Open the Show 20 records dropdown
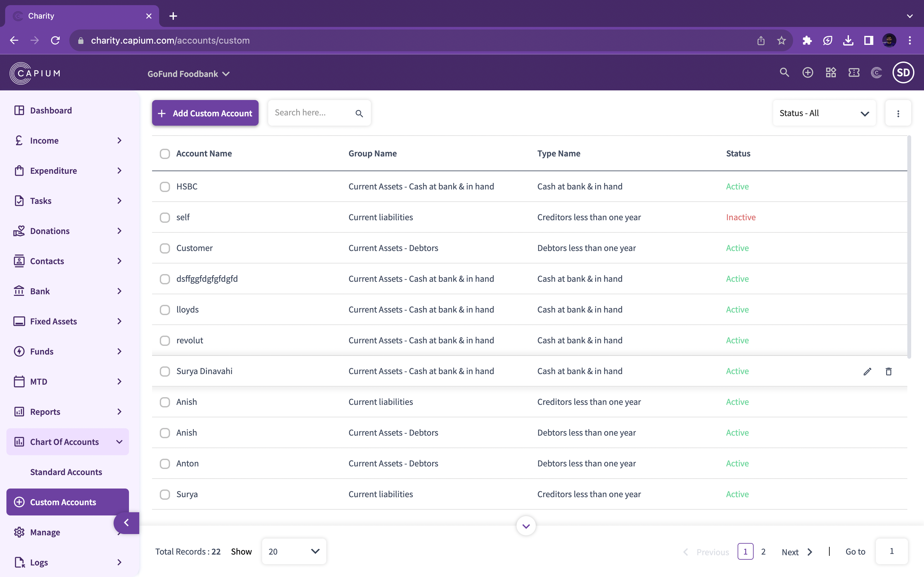924x577 pixels. tap(294, 551)
